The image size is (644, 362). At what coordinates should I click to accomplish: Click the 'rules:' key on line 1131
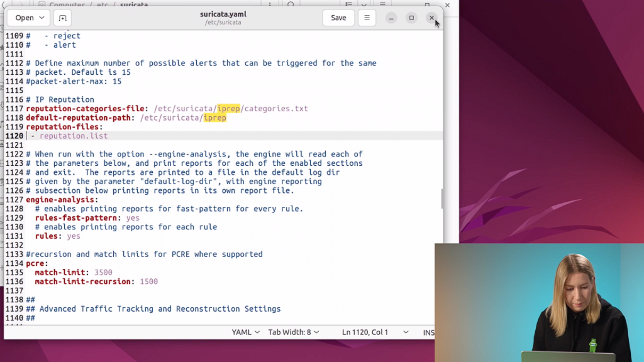[48, 236]
